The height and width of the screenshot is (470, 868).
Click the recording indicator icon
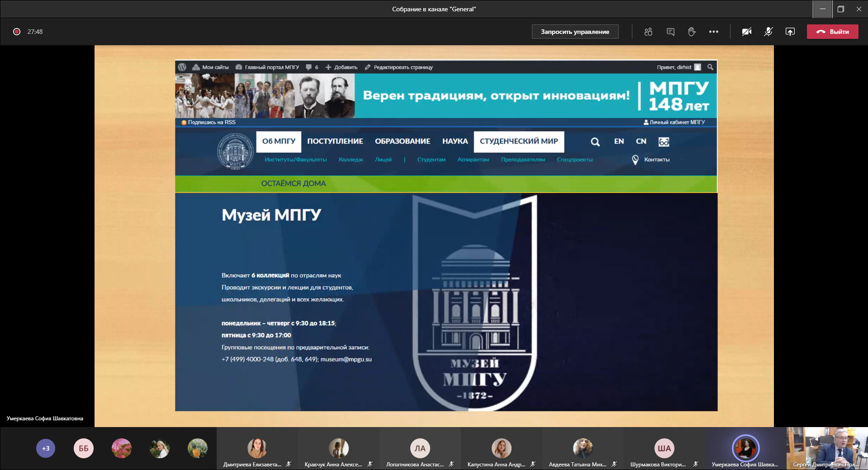tap(17, 32)
